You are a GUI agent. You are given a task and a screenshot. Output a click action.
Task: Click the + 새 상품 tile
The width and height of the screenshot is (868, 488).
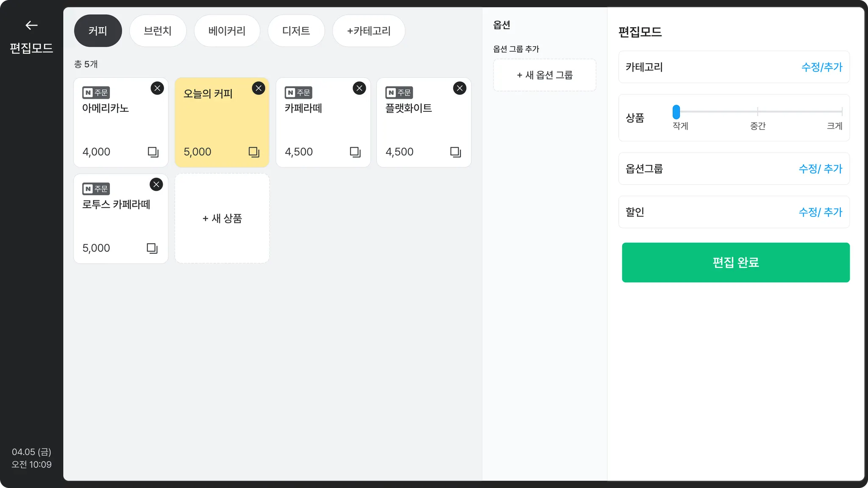[222, 219]
